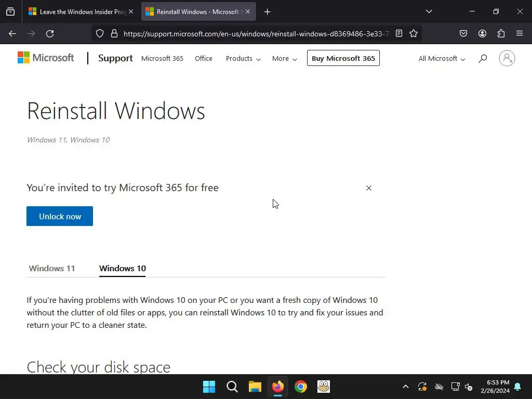Expand the Products dropdown menu

pos(243,58)
